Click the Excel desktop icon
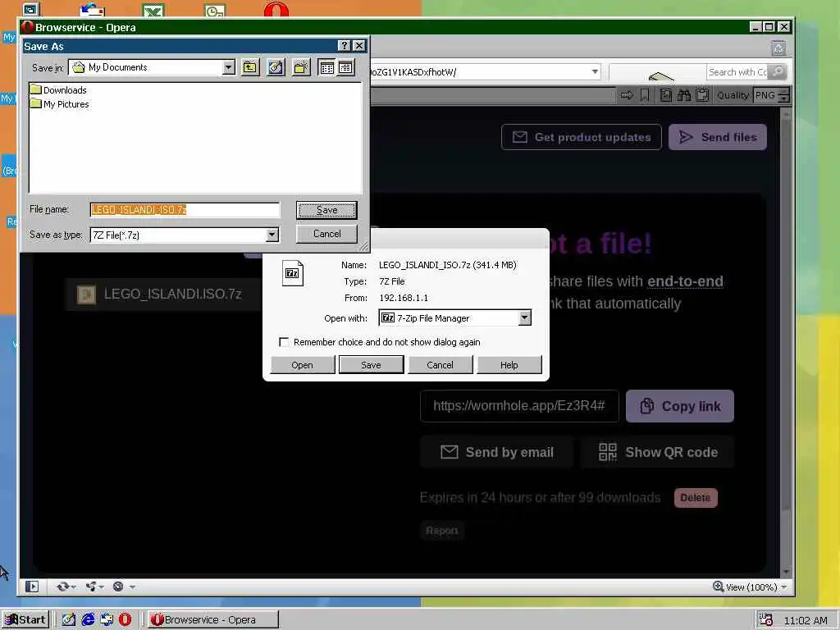 pos(153,10)
